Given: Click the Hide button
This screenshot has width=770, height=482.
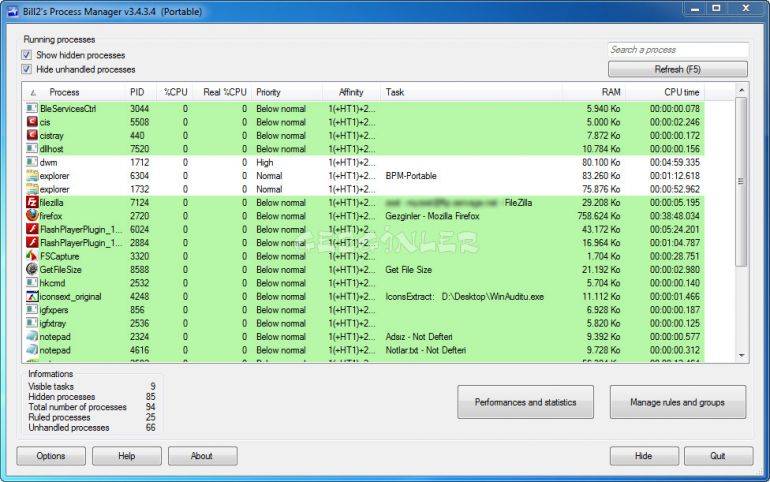Looking at the screenshot, I should coord(644,456).
